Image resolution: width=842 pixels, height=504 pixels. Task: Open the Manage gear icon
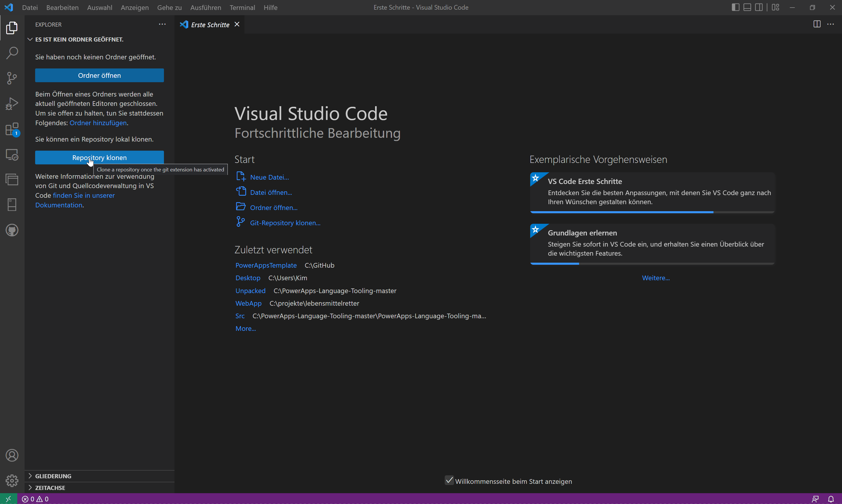(x=12, y=481)
